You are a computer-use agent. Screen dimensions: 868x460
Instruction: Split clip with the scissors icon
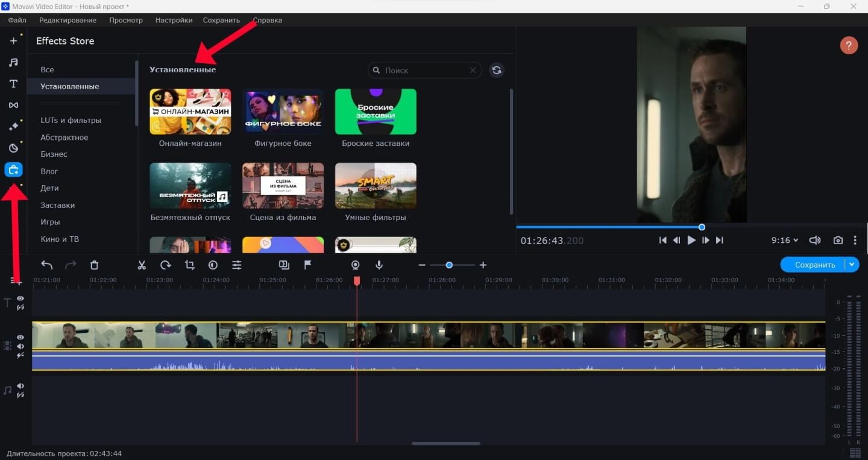click(x=142, y=265)
